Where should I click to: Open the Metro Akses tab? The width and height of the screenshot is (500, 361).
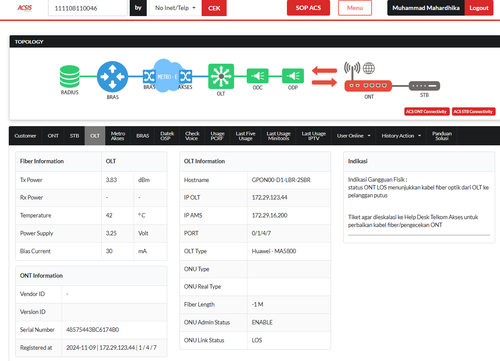(x=118, y=136)
